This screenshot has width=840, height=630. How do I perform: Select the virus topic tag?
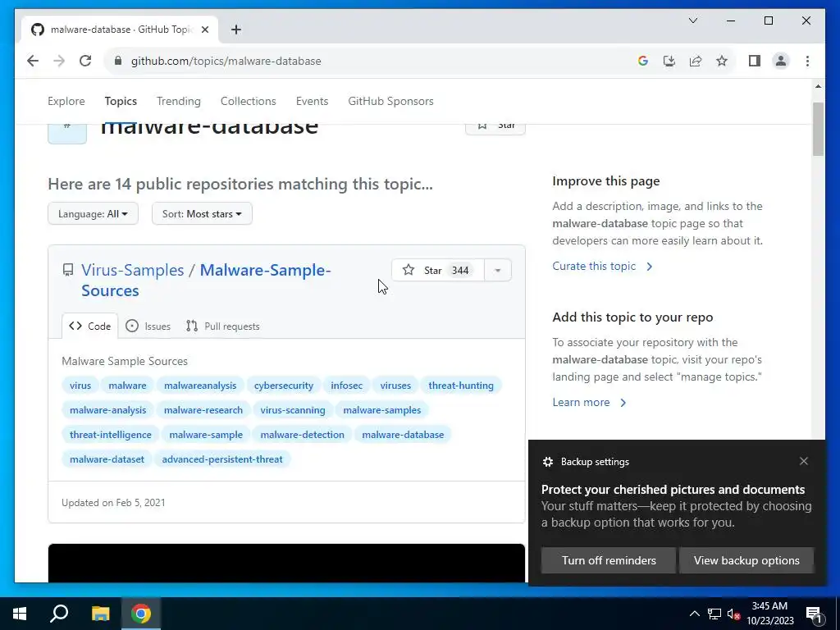click(x=80, y=386)
